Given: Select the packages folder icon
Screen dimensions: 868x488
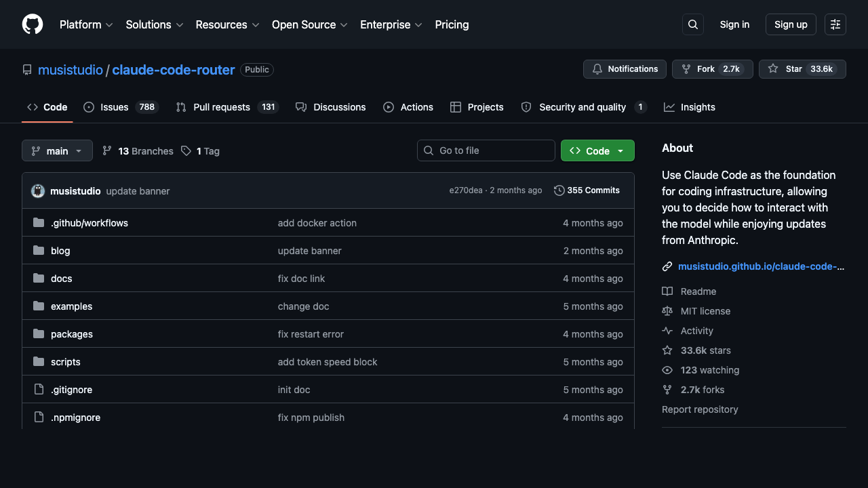Looking at the screenshot, I should pyautogui.click(x=39, y=334).
